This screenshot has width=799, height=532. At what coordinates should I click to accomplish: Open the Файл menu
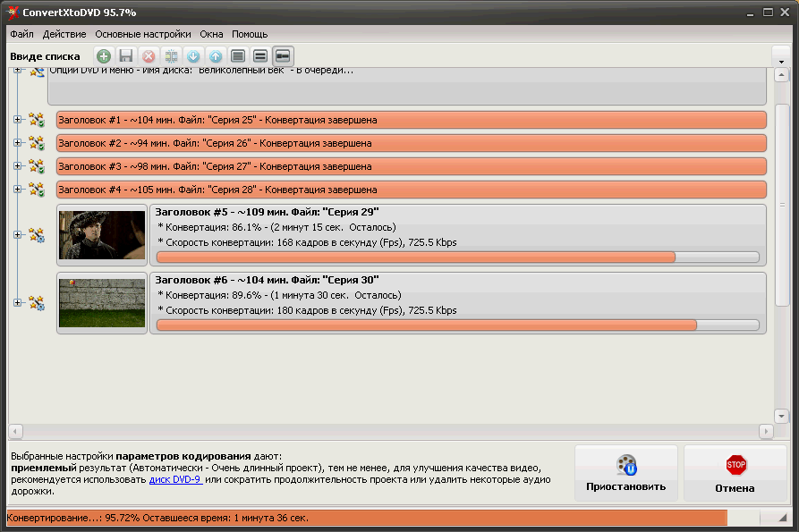[22, 34]
